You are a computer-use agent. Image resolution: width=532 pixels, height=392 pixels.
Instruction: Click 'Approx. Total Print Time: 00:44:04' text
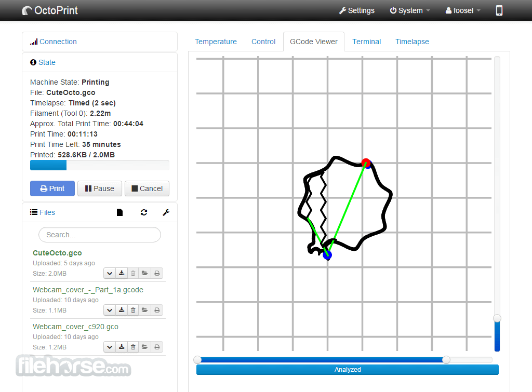click(x=87, y=124)
